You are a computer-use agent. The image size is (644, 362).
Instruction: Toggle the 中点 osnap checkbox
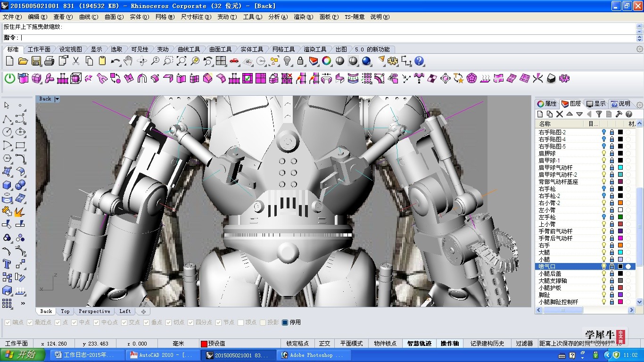pos(74,322)
